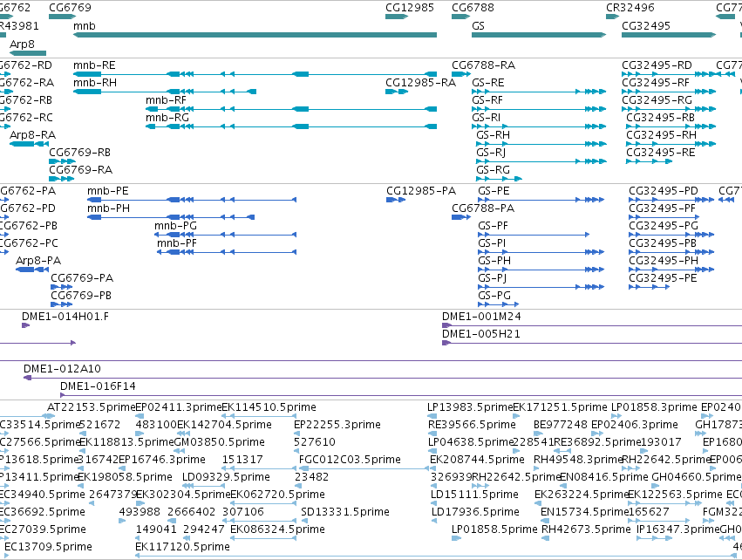Click protein Arp8-PA label
This screenshot has width=742, height=560.
coord(38,261)
